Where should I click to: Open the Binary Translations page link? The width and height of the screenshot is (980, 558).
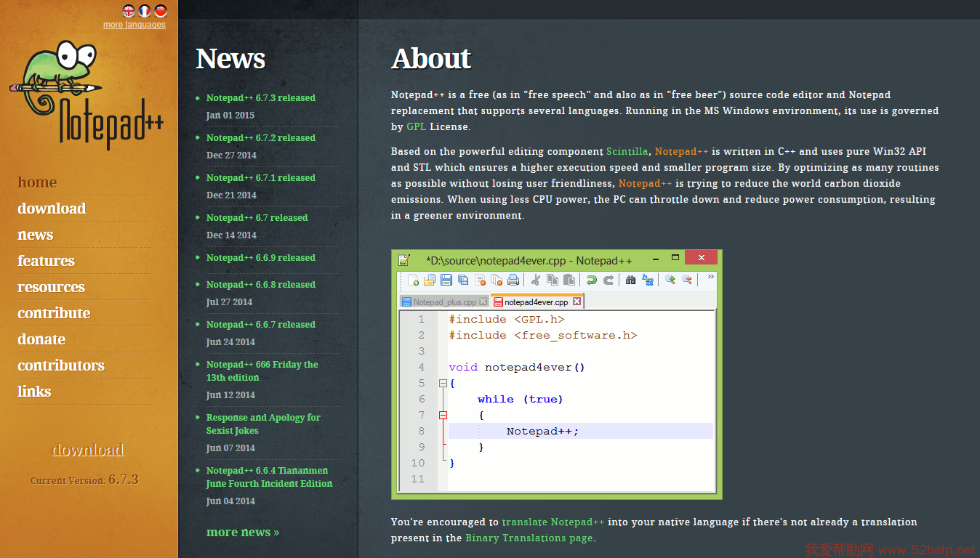tap(529, 538)
